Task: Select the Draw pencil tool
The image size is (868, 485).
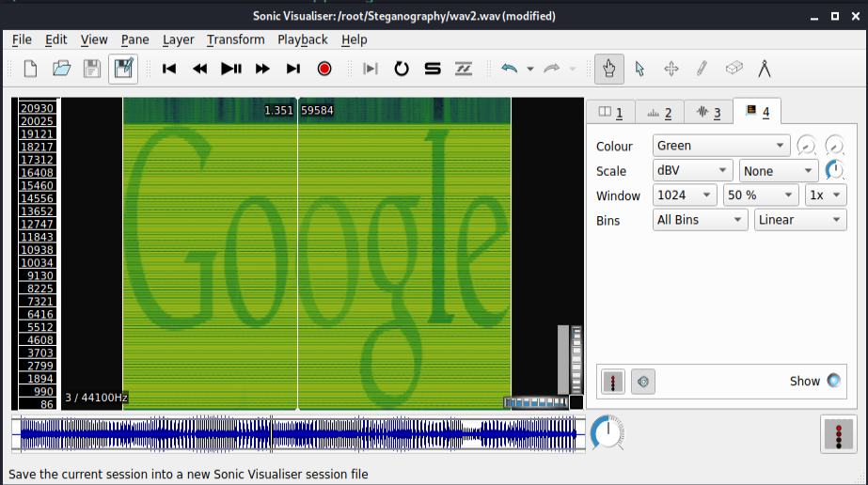Action: click(702, 70)
